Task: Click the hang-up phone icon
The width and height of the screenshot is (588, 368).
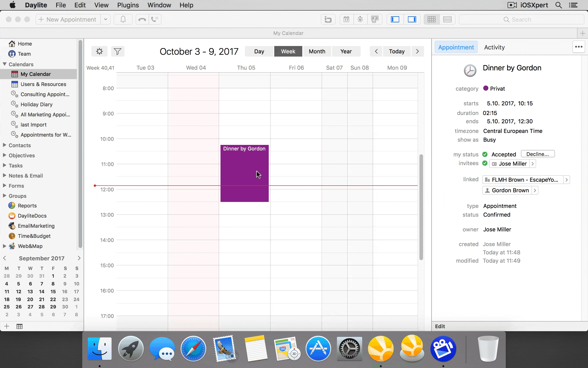Action: coord(142,19)
